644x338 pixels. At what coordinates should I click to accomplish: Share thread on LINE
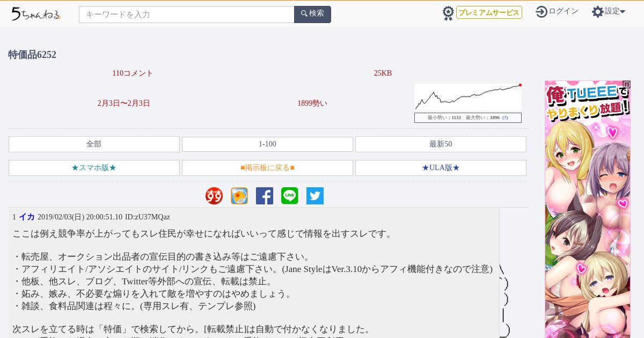click(290, 196)
